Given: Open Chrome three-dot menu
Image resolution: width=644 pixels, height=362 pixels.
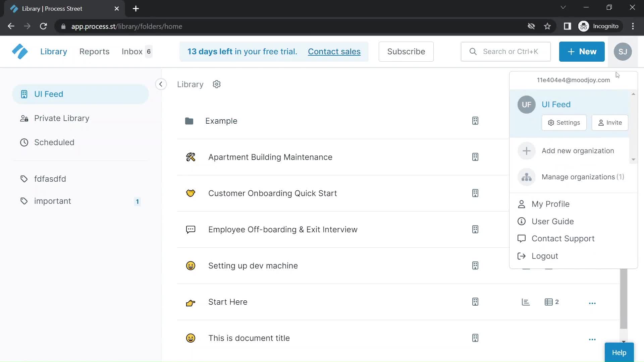Looking at the screenshot, I should point(633,26).
